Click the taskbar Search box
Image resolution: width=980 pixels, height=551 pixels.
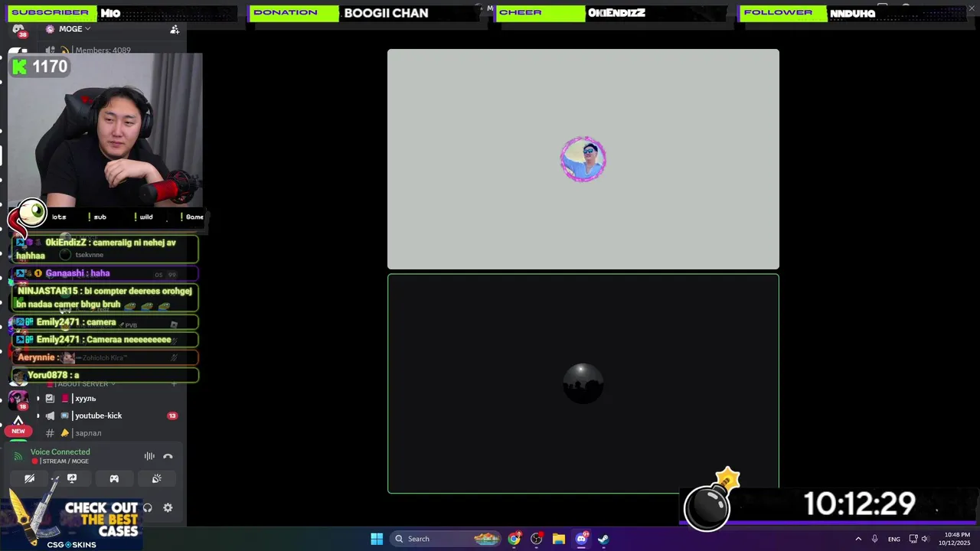point(446,539)
